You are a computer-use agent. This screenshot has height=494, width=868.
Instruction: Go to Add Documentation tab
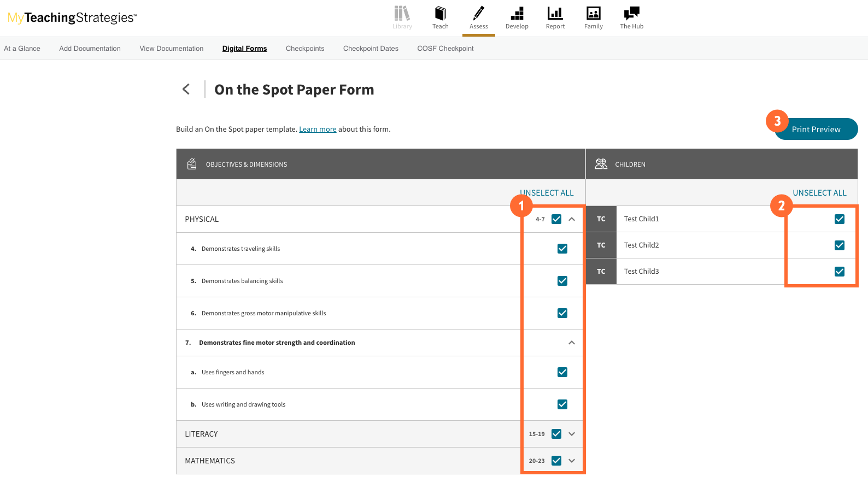point(90,49)
